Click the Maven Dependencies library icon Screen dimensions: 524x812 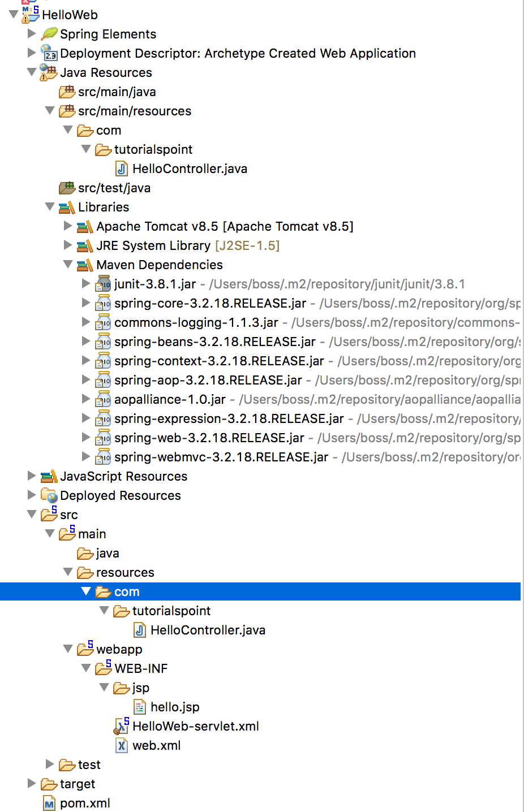(x=85, y=265)
